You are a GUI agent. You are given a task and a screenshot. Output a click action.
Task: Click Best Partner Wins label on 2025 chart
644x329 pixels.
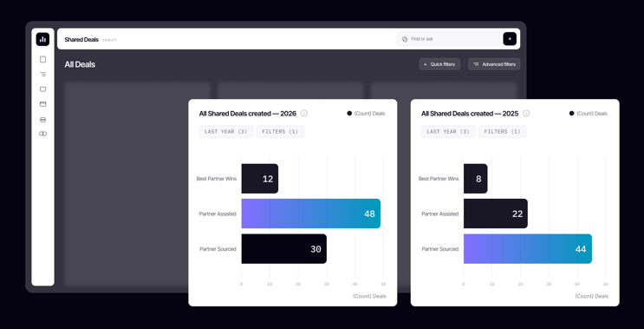(x=439, y=179)
